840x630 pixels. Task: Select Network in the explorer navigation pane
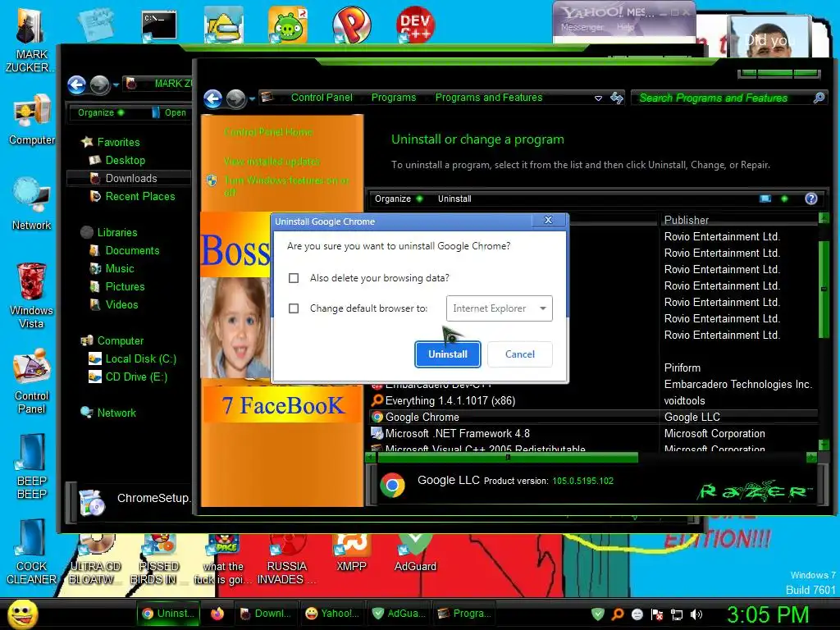[x=116, y=413]
